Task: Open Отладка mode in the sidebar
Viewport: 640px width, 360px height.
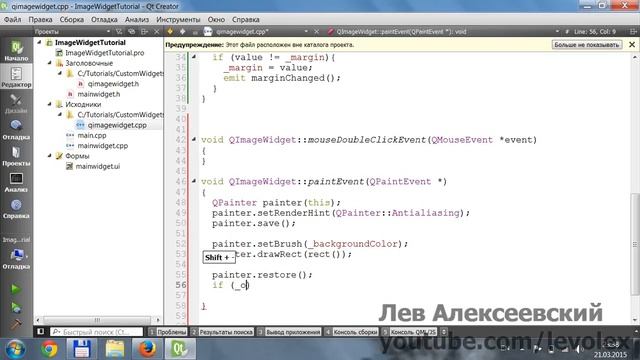Action: pyautogui.click(x=16, y=130)
